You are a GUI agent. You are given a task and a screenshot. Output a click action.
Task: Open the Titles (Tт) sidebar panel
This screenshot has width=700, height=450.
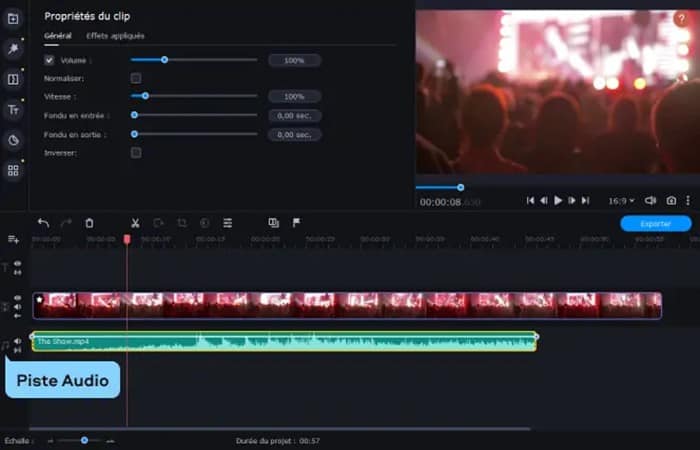pos(13,110)
